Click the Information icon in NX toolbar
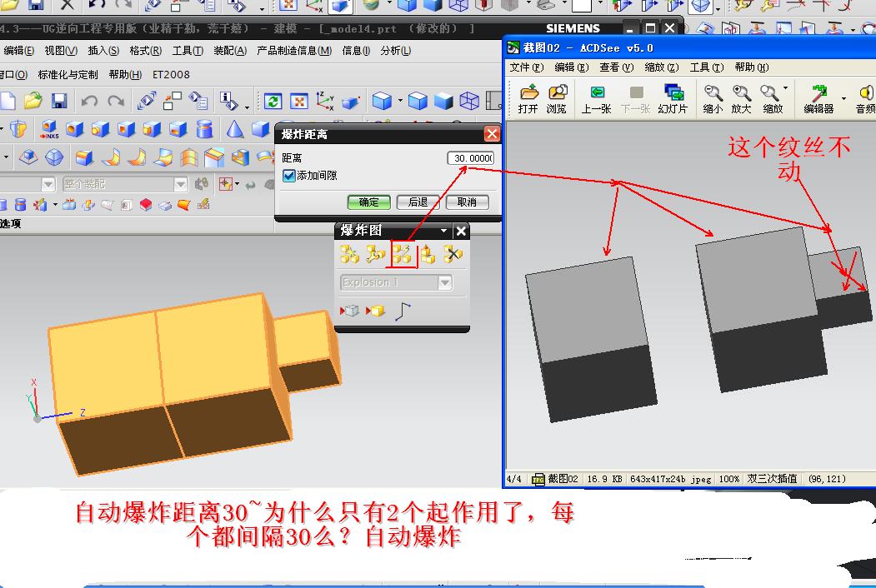The height and width of the screenshot is (588, 876). (x=228, y=101)
